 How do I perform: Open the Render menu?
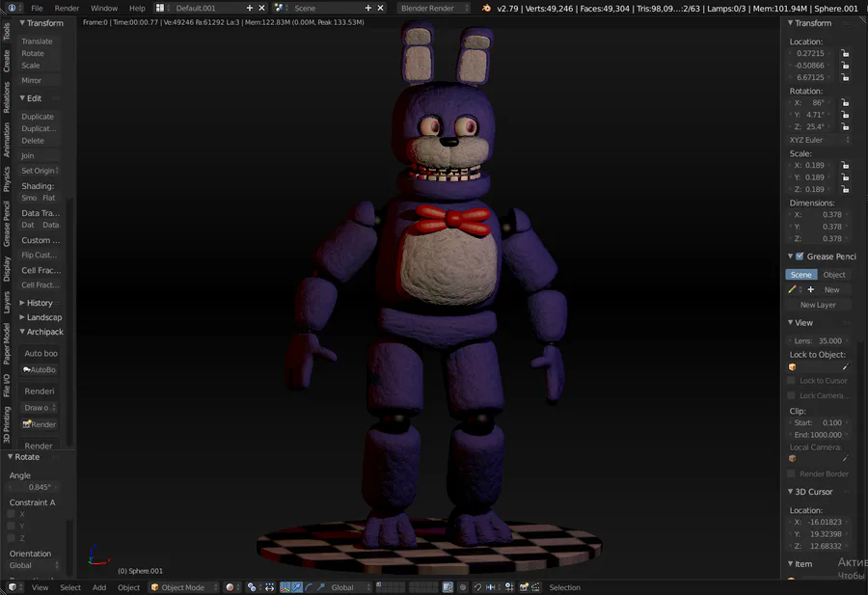coord(67,8)
